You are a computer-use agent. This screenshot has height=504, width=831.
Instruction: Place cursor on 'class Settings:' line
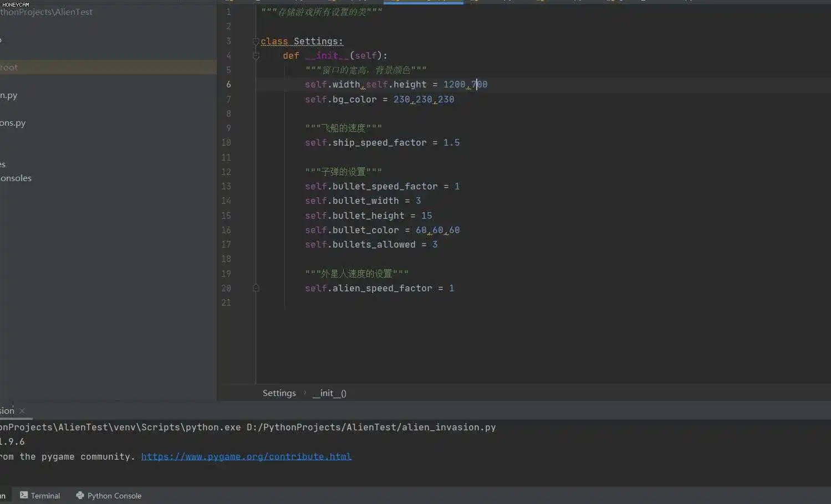(302, 42)
